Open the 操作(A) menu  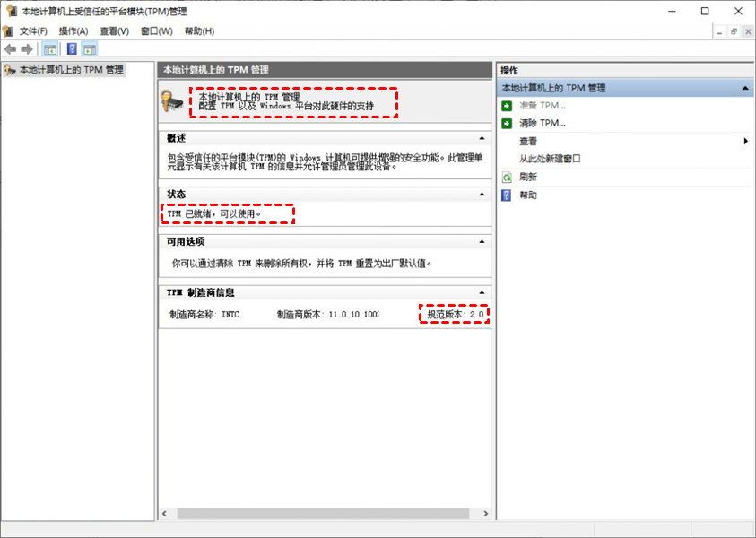click(74, 31)
